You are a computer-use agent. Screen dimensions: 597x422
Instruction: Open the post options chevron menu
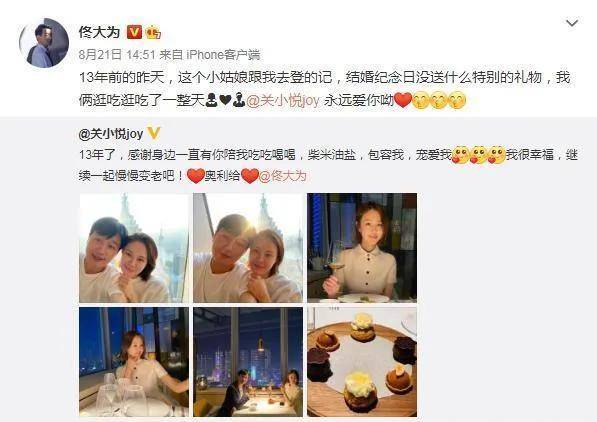pyautogui.click(x=572, y=23)
